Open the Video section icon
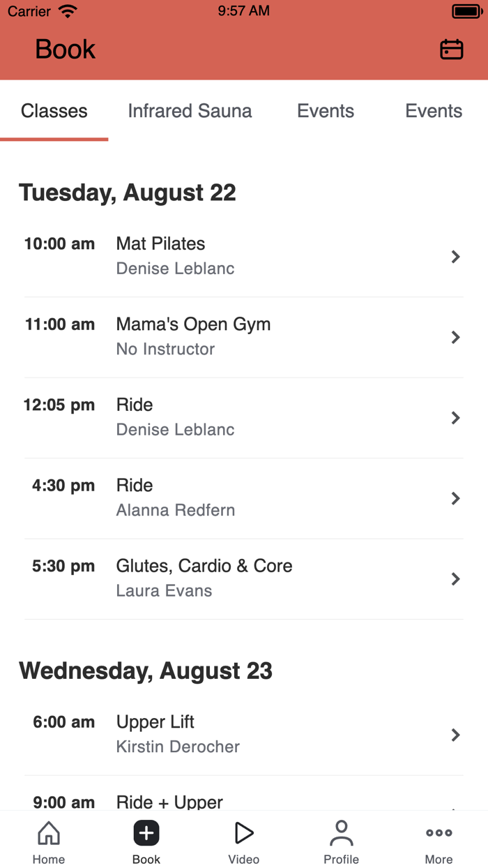The image size is (488, 868). coord(243,832)
